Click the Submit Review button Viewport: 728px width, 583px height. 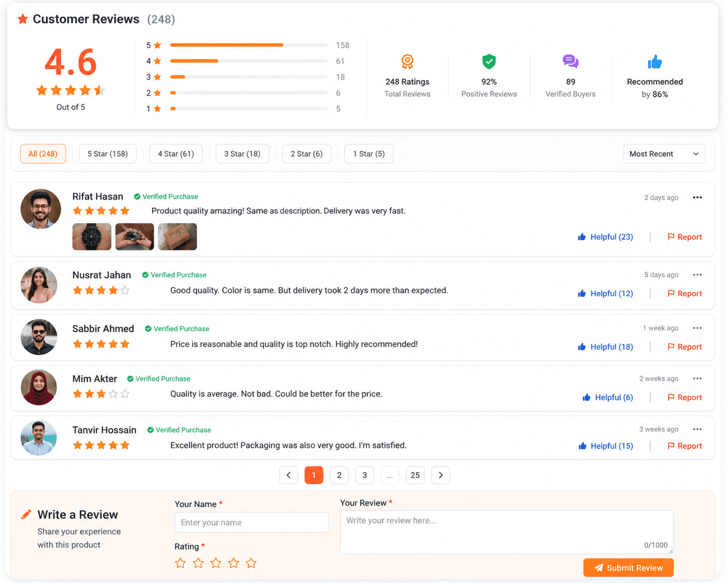pos(628,567)
